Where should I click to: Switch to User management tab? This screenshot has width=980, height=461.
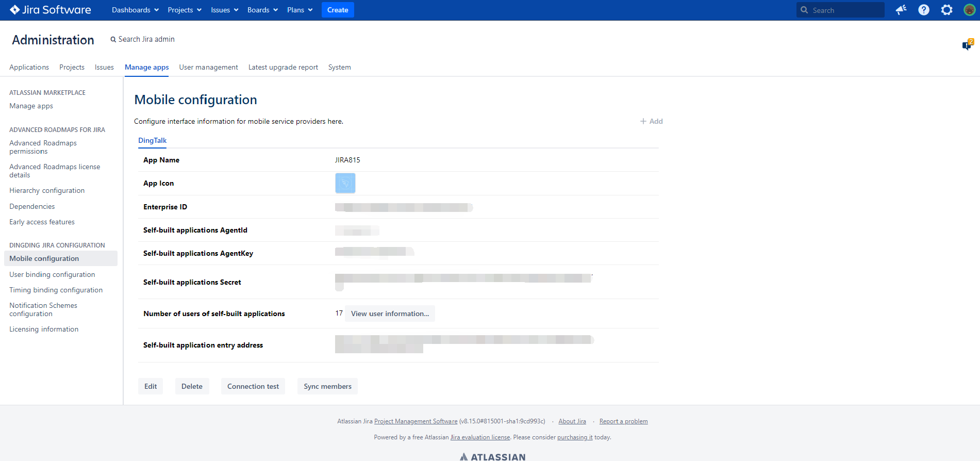coord(208,67)
